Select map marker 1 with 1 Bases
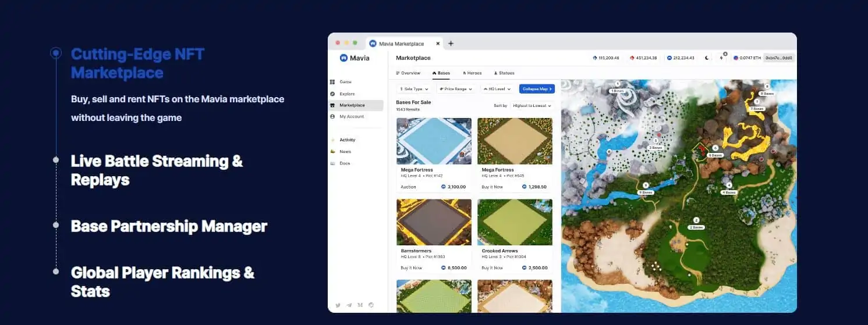Image resolution: width=868 pixels, height=325 pixels. (x=617, y=89)
